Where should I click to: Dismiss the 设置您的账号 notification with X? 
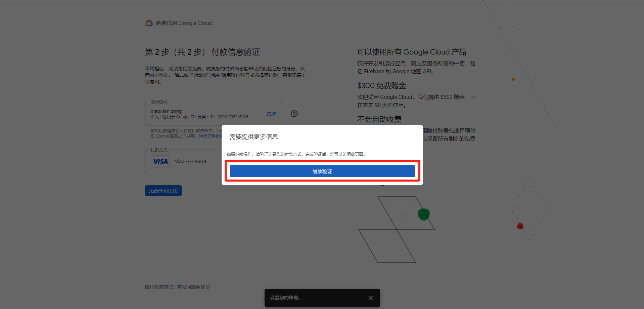point(370,298)
